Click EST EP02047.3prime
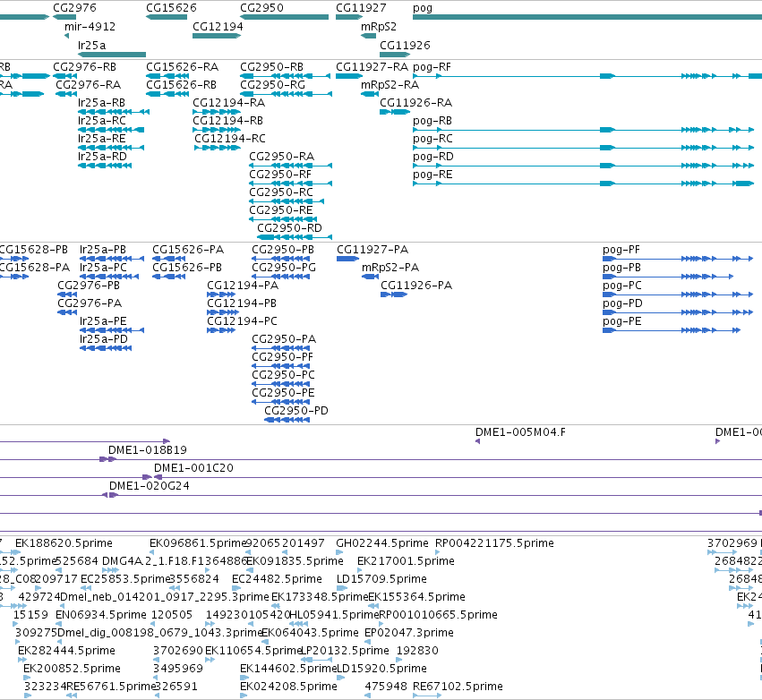 pyautogui.click(x=367, y=642)
